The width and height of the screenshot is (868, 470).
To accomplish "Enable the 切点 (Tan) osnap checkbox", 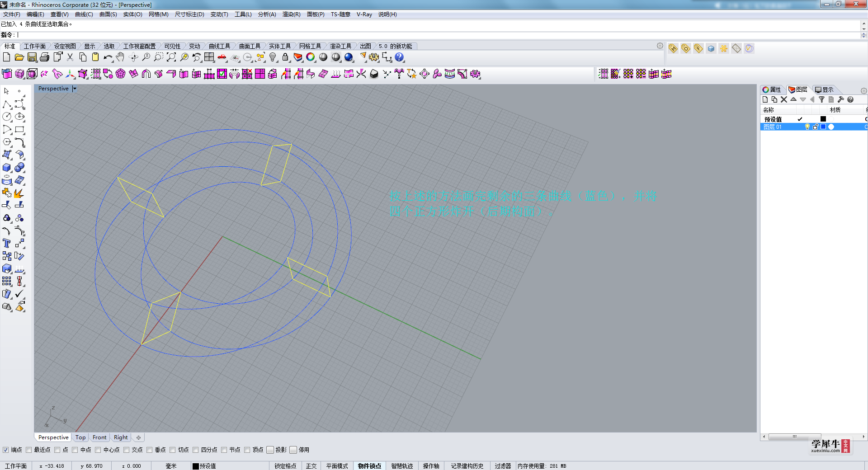I will (173, 450).
